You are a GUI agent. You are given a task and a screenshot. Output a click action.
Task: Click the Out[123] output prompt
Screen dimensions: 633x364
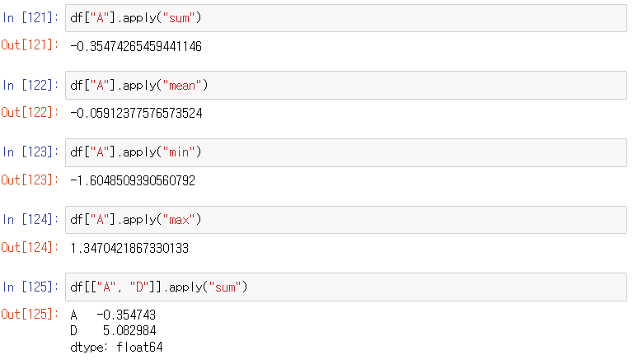30,180
